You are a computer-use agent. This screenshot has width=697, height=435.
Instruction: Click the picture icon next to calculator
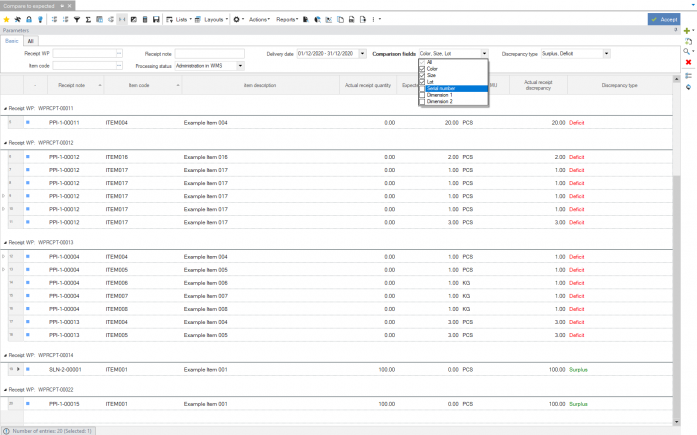(133, 20)
